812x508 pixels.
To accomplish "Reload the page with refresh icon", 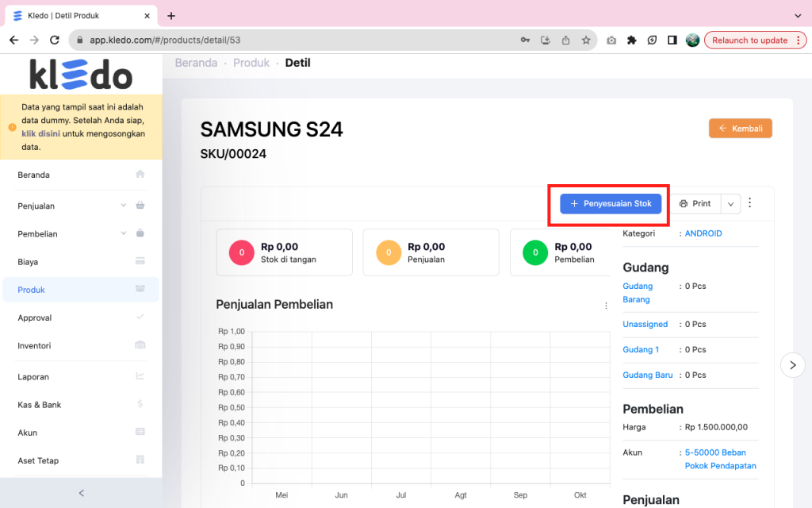I will click(x=55, y=40).
